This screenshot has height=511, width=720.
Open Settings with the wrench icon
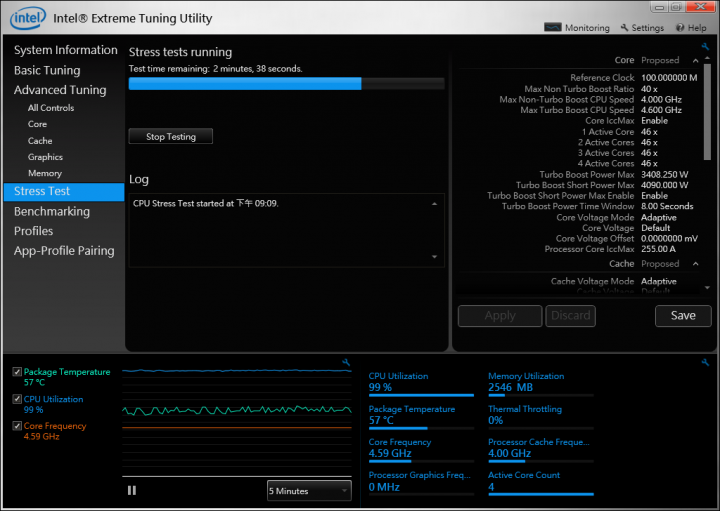(641, 28)
